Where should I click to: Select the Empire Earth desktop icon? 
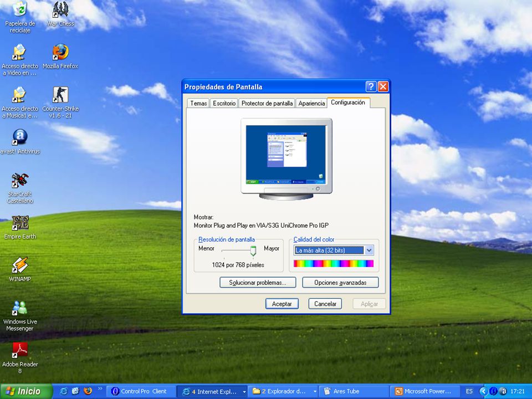coord(20,227)
